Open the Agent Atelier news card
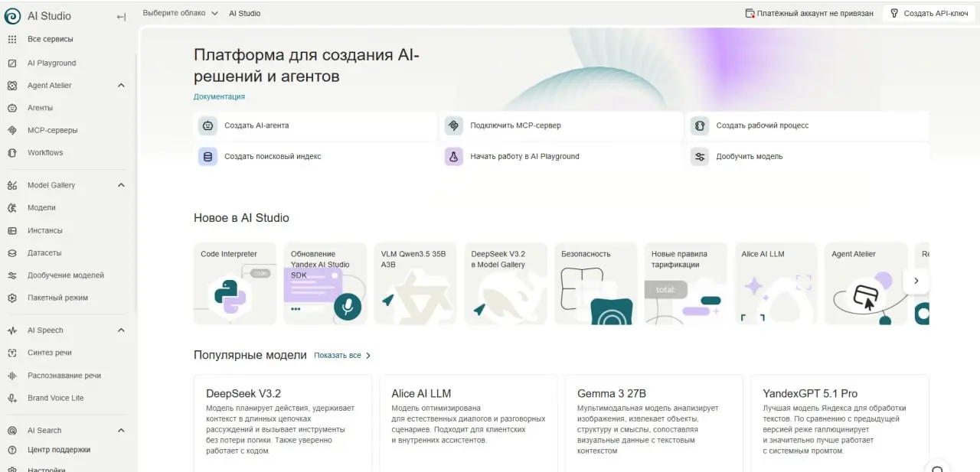 867,283
